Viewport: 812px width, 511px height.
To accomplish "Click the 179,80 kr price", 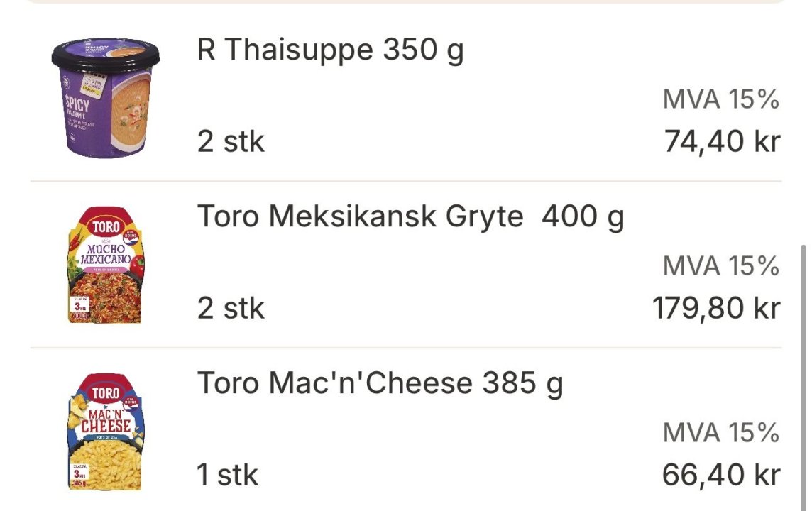I will (x=716, y=309).
